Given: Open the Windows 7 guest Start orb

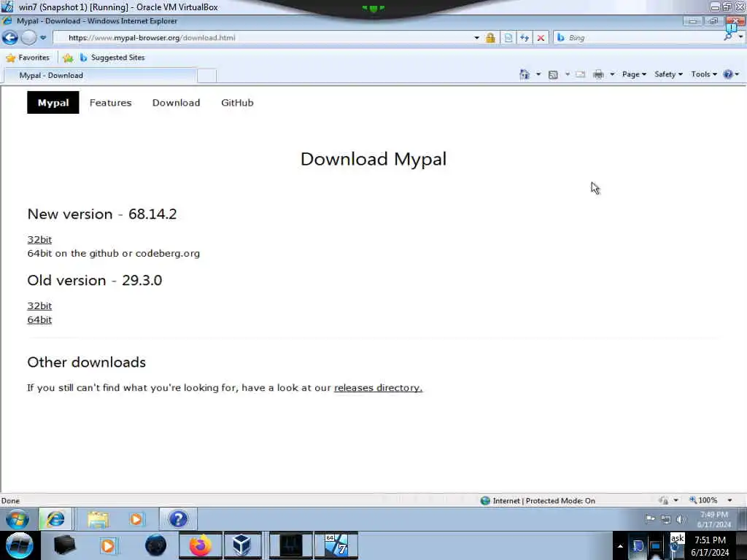Looking at the screenshot, I should point(18,518).
